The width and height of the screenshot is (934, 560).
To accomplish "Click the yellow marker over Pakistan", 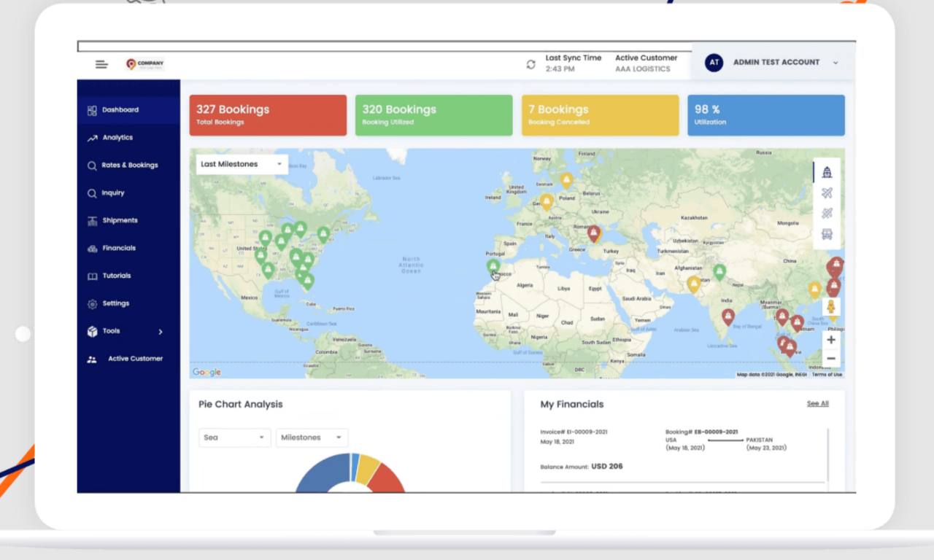I will (694, 284).
